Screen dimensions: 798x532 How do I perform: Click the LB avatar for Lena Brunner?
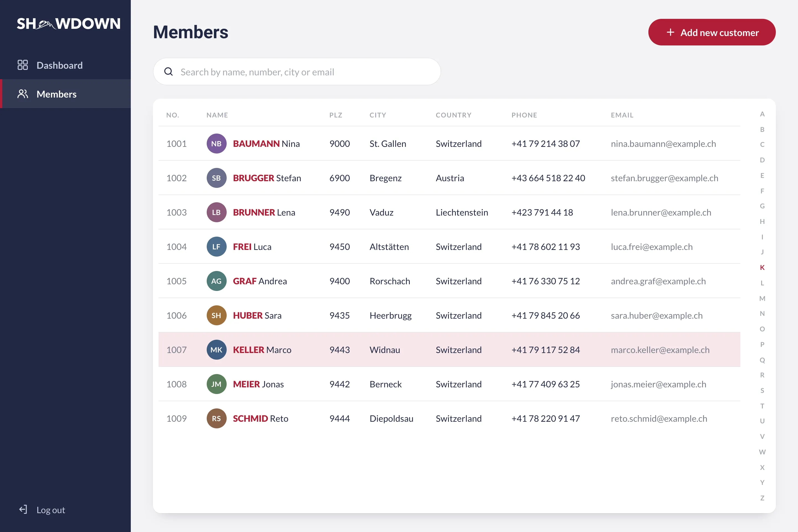(216, 213)
